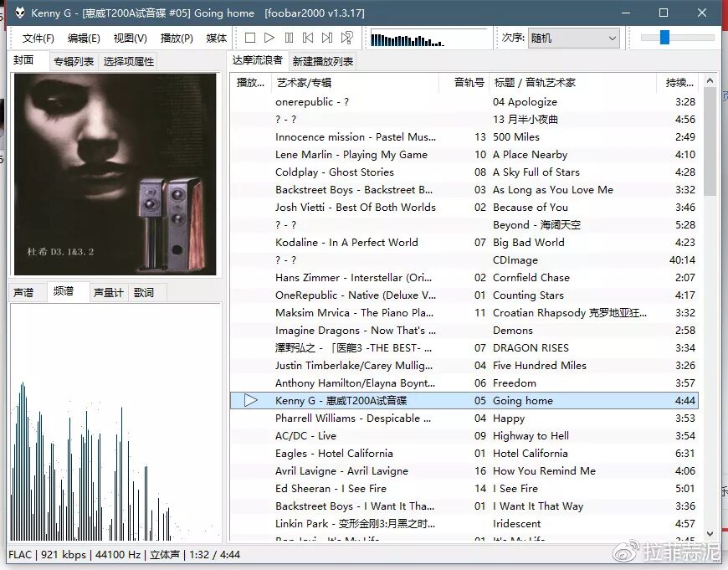Click the random playback icon
The image size is (728, 570).
tap(346, 38)
